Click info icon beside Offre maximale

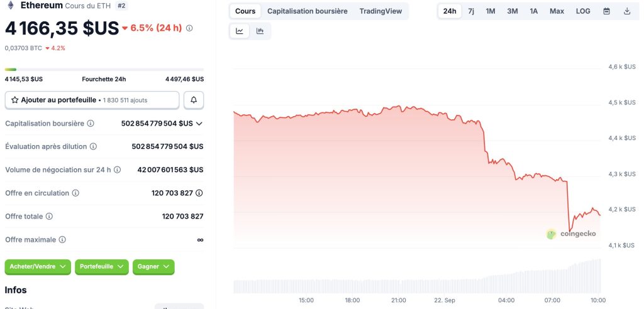[62, 239]
